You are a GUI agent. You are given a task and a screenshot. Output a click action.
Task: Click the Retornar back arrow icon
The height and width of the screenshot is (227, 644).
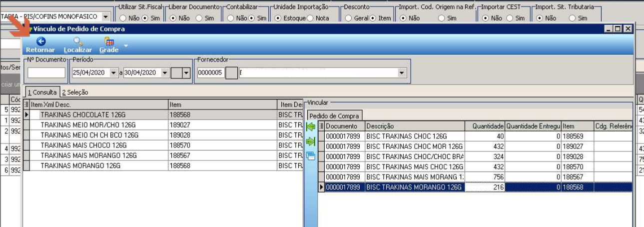click(41, 41)
